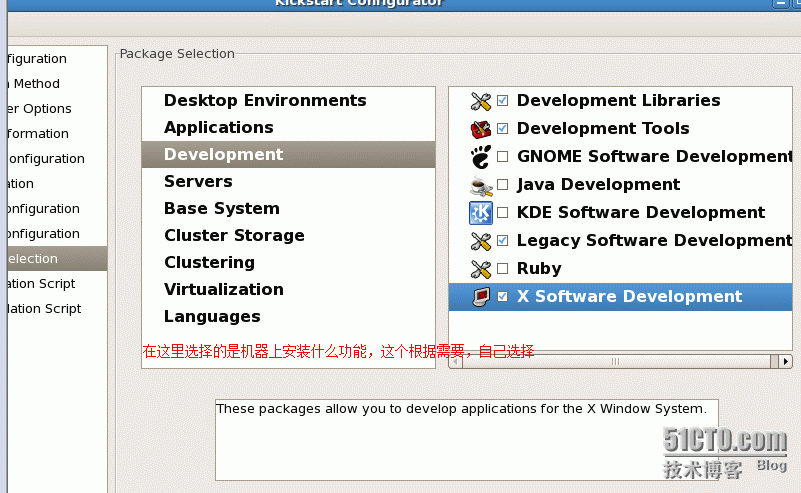Image resolution: width=801 pixels, height=493 pixels.
Task: Select Base System in category list
Action: pyautogui.click(x=222, y=209)
